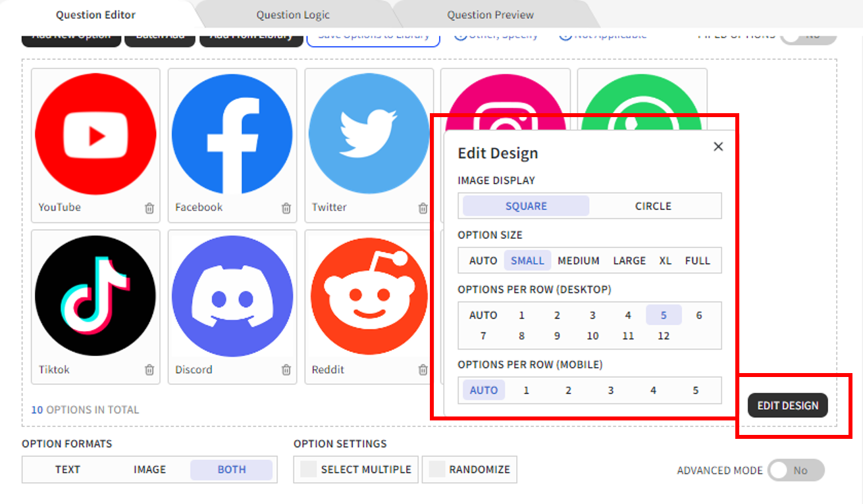Viewport: 863px width, 504px height.
Task: Open the Question Logic tab
Action: pyautogui.click(x=293, y=14)
